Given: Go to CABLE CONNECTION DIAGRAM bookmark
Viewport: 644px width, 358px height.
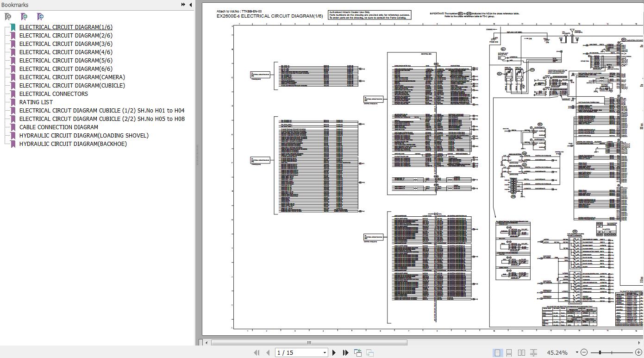Looking at the screenshot, I should pos(58,127).
